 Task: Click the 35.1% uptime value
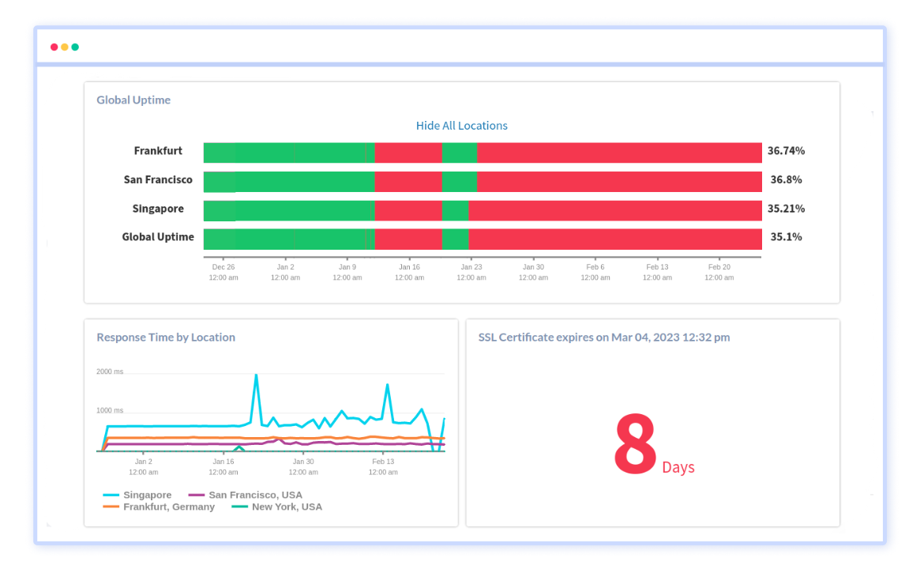[x=786, y=237]
